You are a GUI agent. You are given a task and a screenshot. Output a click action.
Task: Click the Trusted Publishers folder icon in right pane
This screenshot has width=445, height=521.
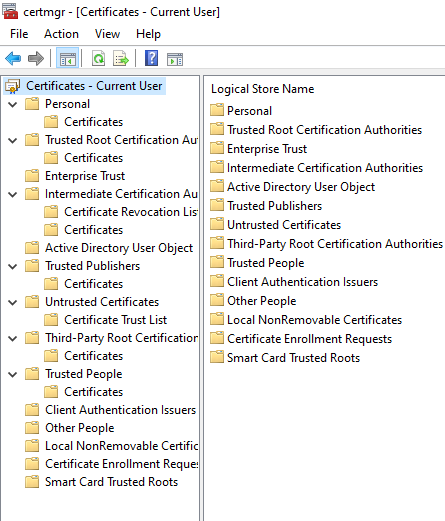pos(217,205)
